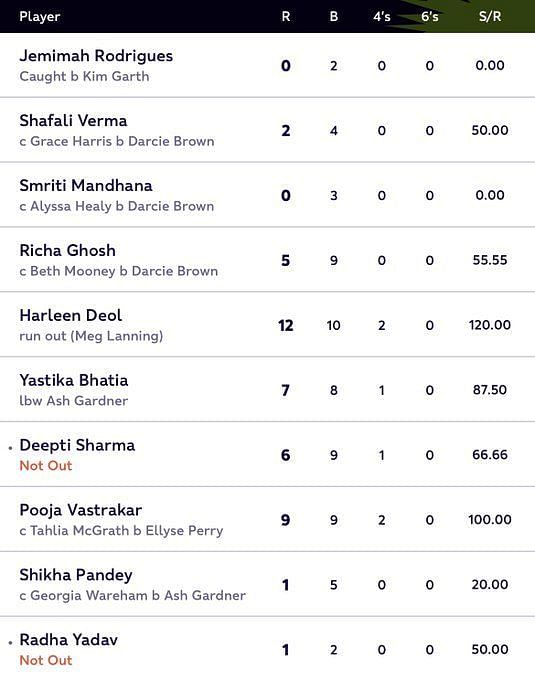Screen dimensions: 535x680
Task: Sort by the B column header
Action: (x=333, y=16)
